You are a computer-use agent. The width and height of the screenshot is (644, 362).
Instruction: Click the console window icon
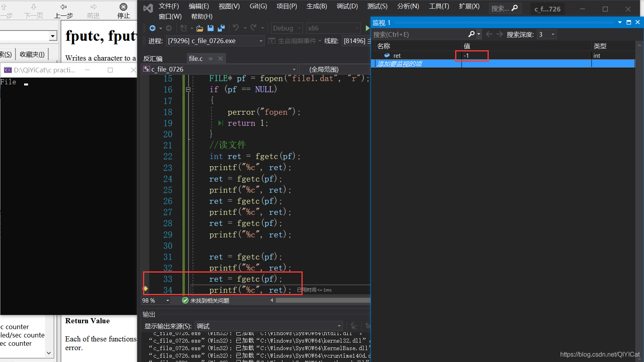pyautogui.click(x=8, y=70)
